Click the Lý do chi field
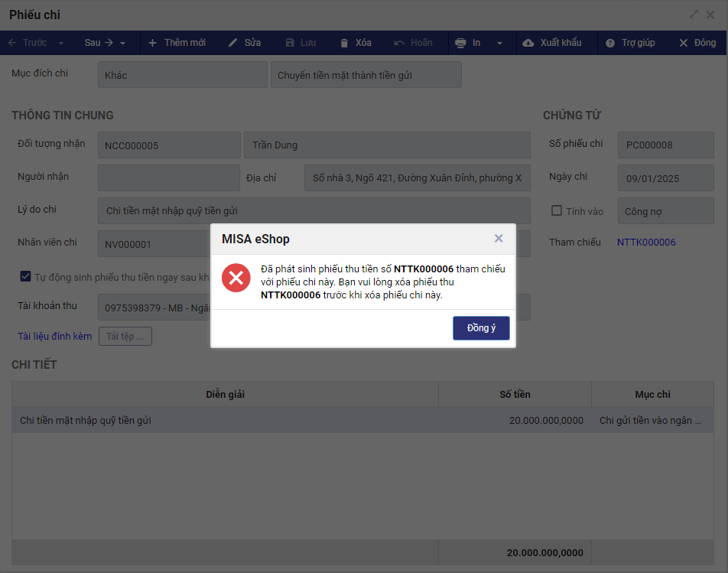 click(x=314, y=211)
